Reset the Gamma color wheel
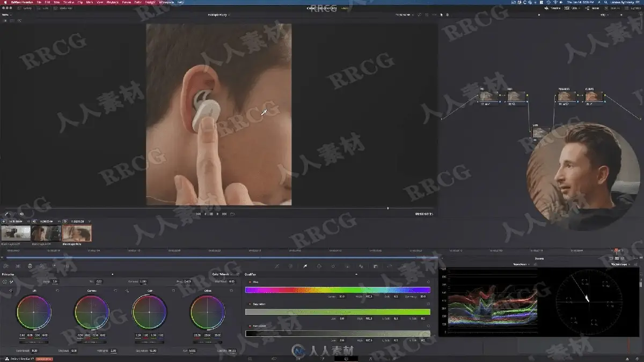The image size is (644, 362). (x=115, y=290)
